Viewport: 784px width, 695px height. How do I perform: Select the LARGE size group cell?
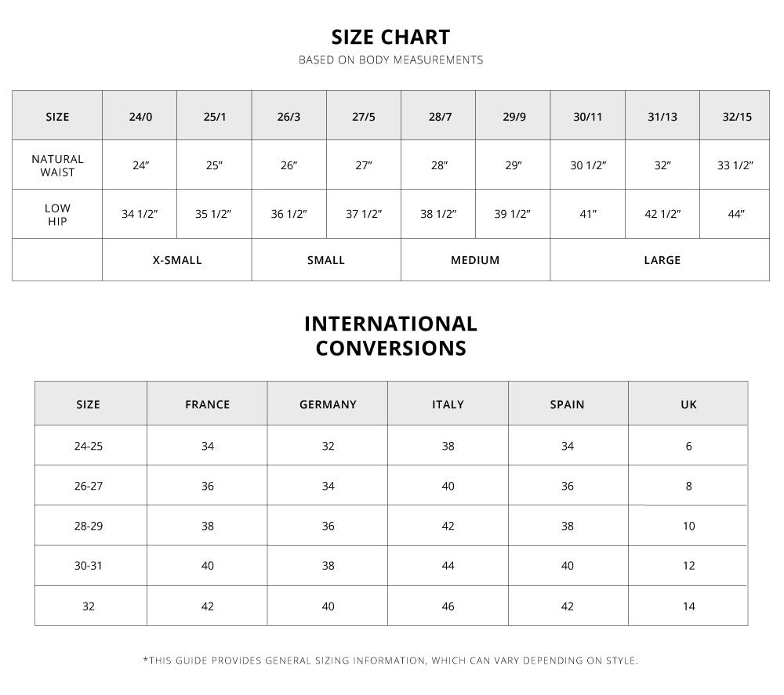click(x=662, y=260)
